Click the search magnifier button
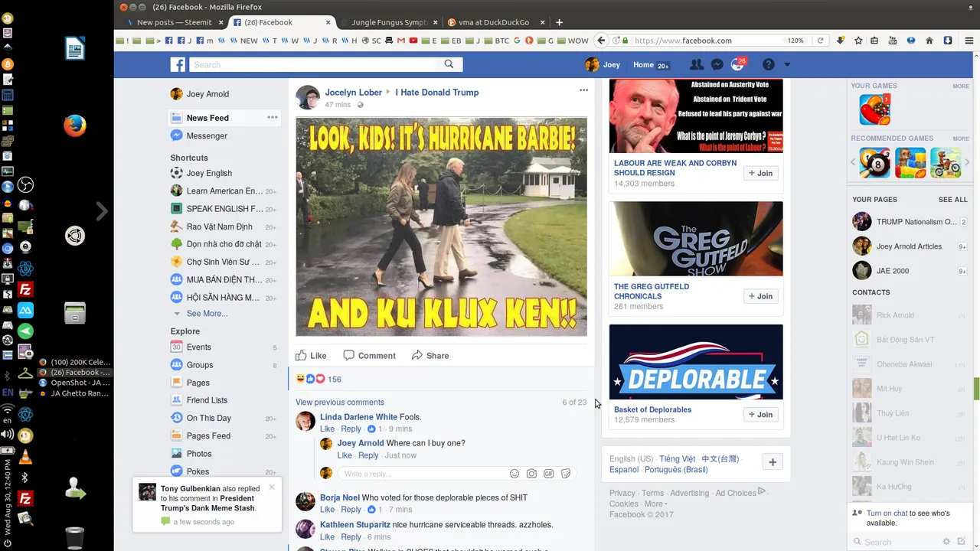 tap(449, 64)
